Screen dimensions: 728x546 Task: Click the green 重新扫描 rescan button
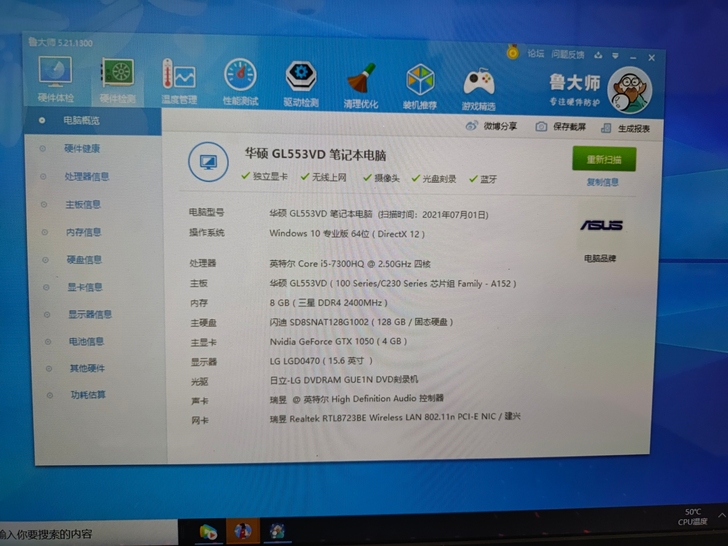pyautogui.click(x=604, y=159)
